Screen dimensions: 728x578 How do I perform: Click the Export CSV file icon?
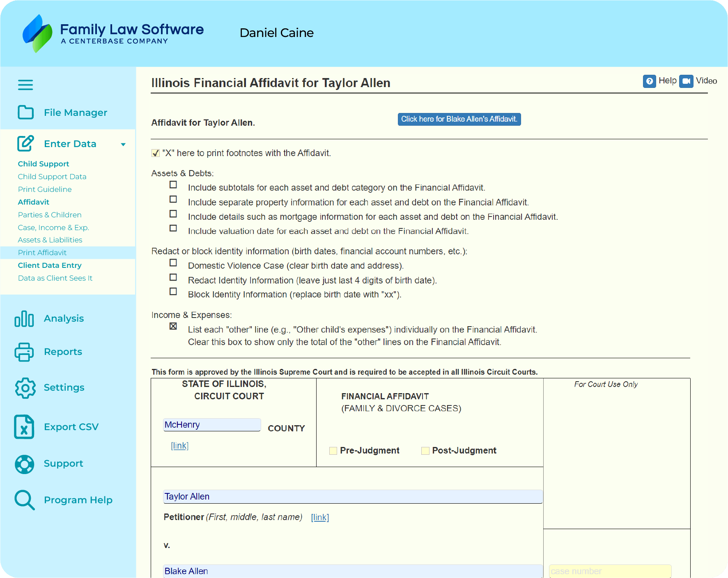[24, 427]
